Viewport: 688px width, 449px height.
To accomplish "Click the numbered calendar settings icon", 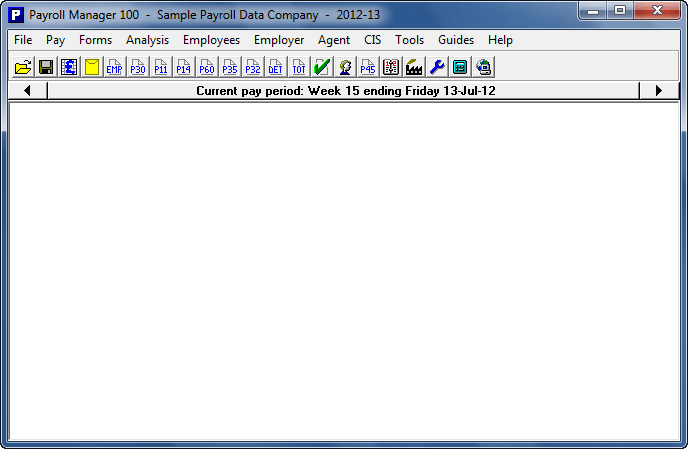I will pyautogui.click(x=391, y=67).
